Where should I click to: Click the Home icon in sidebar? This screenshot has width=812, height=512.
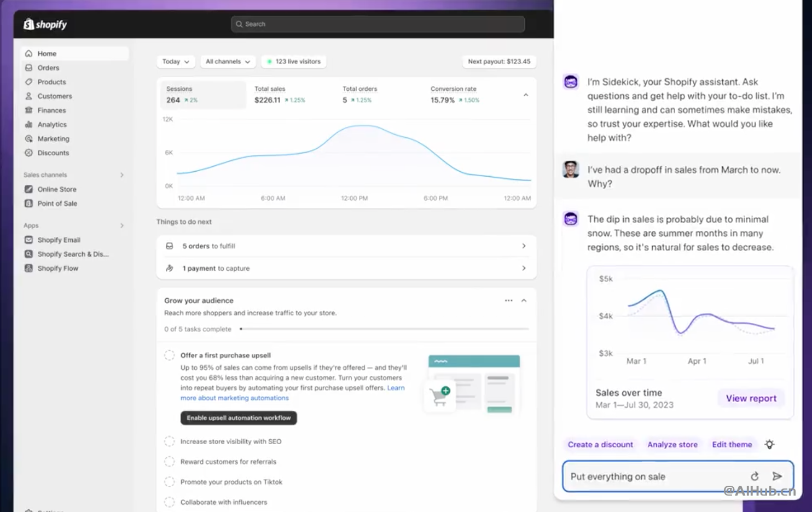[28, 54]
